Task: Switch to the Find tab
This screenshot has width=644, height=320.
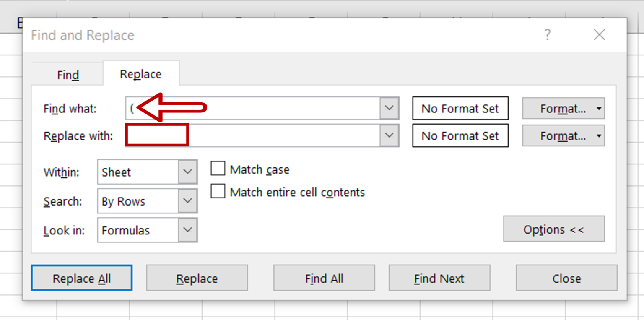Action: click(x=68, y=74)
